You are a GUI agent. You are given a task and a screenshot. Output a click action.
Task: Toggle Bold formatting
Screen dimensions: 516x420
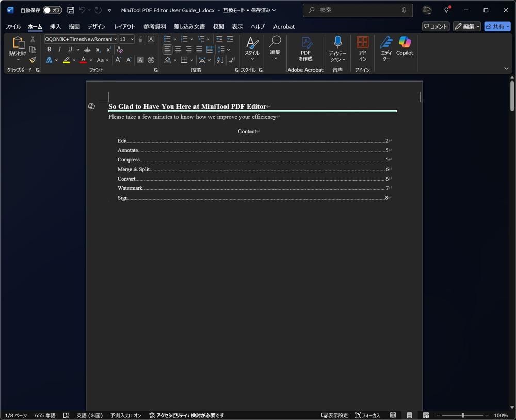tap(49, 50)
